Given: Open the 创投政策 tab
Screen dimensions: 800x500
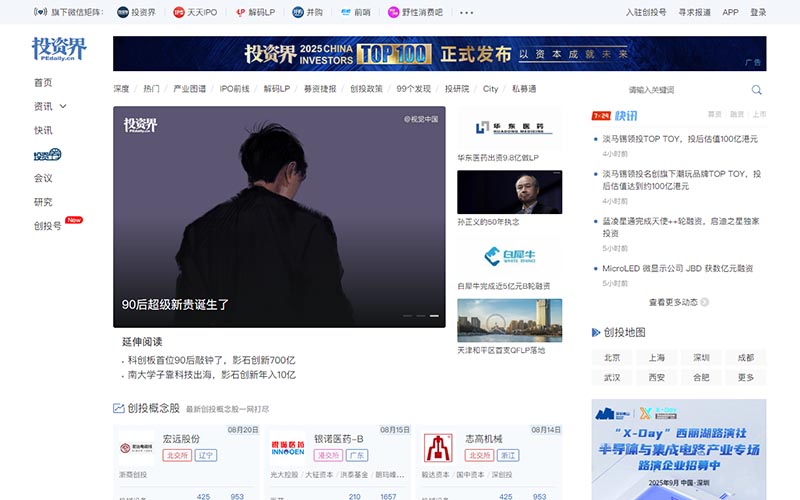Looking at the screenshot, I should pyautogui.click(x=366, y=89).
